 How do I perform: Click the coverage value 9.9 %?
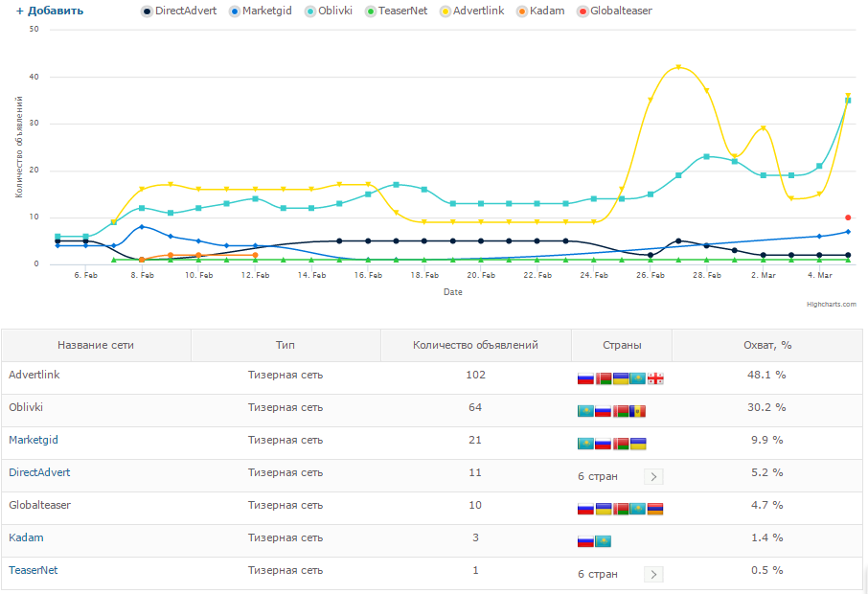pos(766,440)
